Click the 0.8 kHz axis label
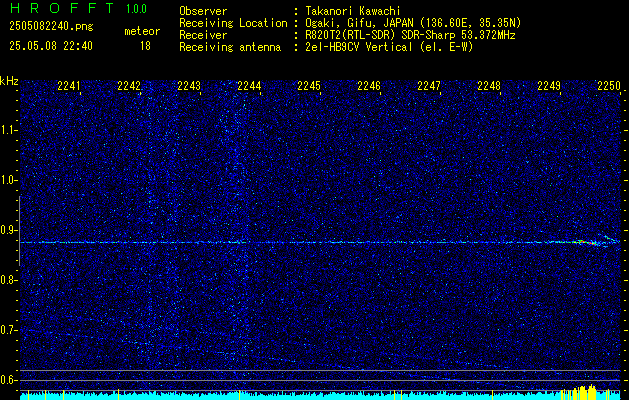Screen dimensions: 629x400 pos(8,280)
